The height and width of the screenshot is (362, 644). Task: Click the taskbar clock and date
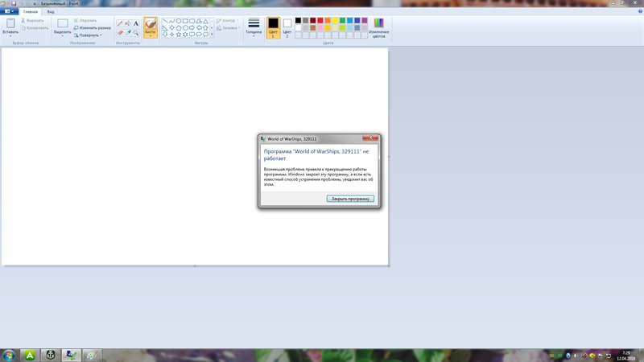pos(626,356)
